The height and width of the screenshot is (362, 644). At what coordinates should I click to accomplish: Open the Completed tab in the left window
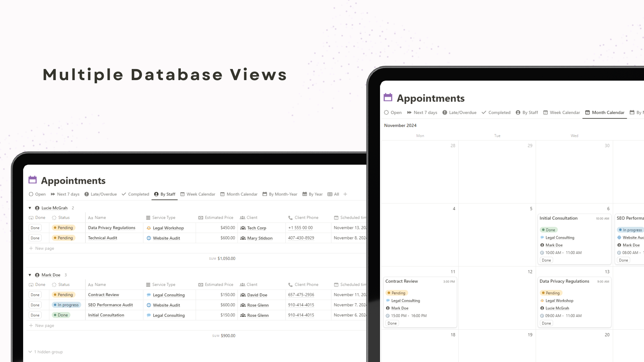point(136,194)
